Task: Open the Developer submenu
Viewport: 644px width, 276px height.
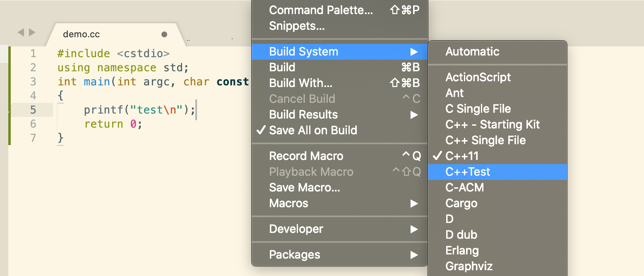Action: click(296, 229)
